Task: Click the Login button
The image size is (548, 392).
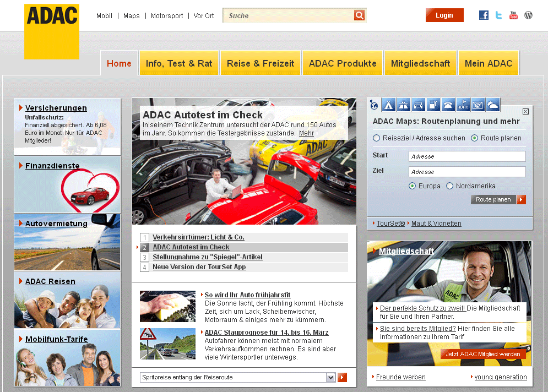Action: 444,15
